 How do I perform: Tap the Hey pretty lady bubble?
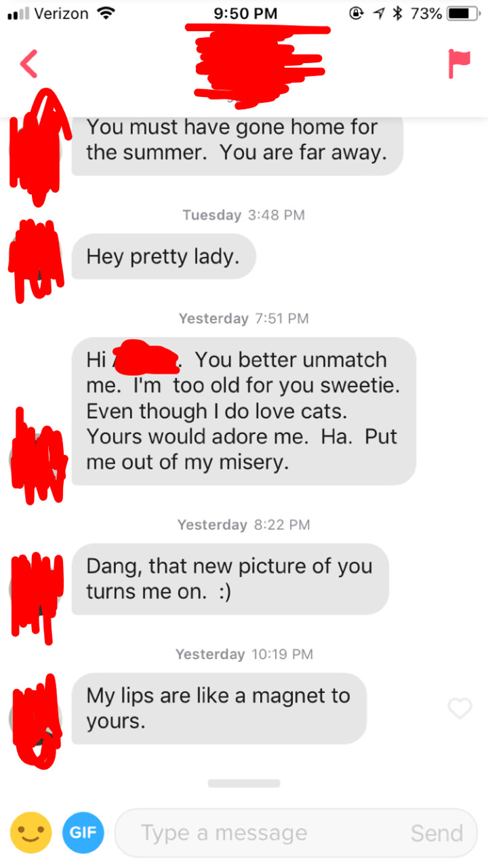(x=163, y=256)
